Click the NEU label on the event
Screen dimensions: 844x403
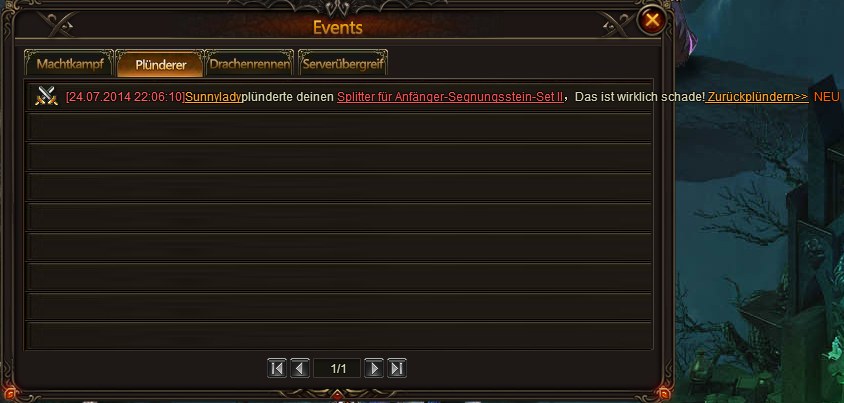point(826,97)
